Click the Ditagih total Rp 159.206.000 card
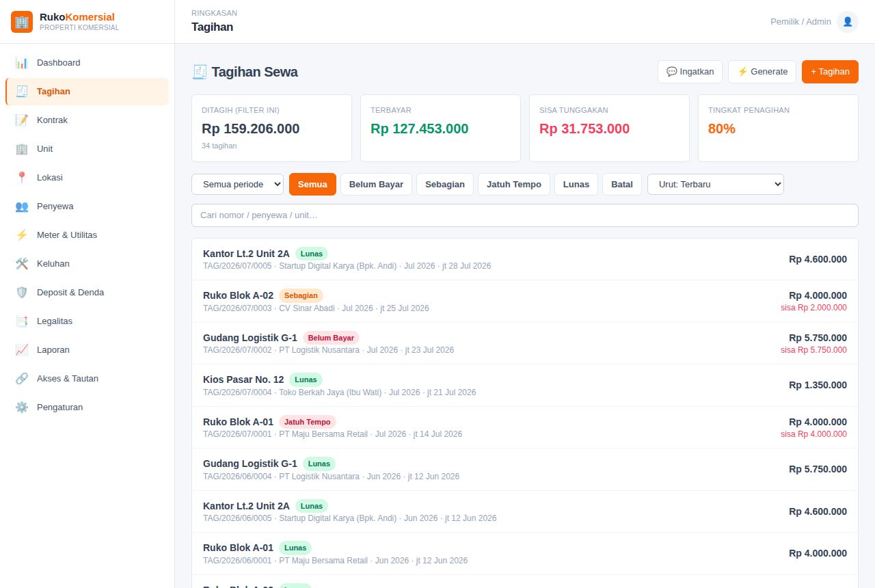Viewport: 875px width, 588px height. [271, 128]
